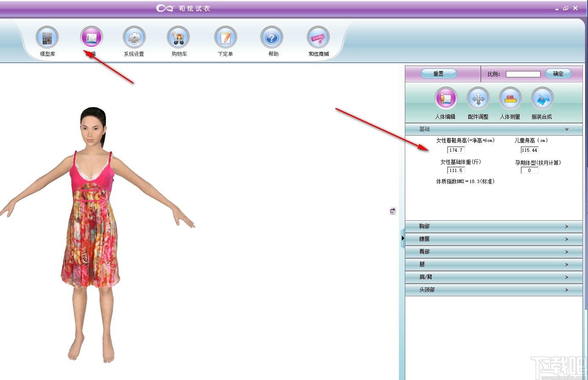This screenshot has width=588, height=380.
Task: Click the 儿童身高 field showing 115.44
Action: (x=529, y=150)
